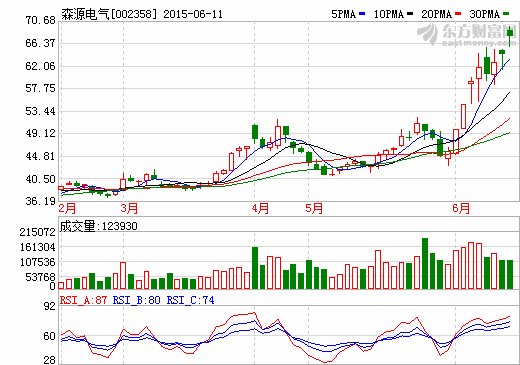Click the date 2015-06-11 in the header
Viewport: 520px width, 365px height.
[x=193, y=14]
